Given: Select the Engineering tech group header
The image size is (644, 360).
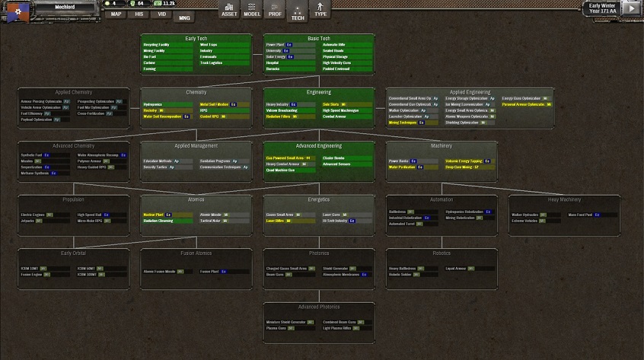Looking at the screenshot, I should [x=319, y=92].
